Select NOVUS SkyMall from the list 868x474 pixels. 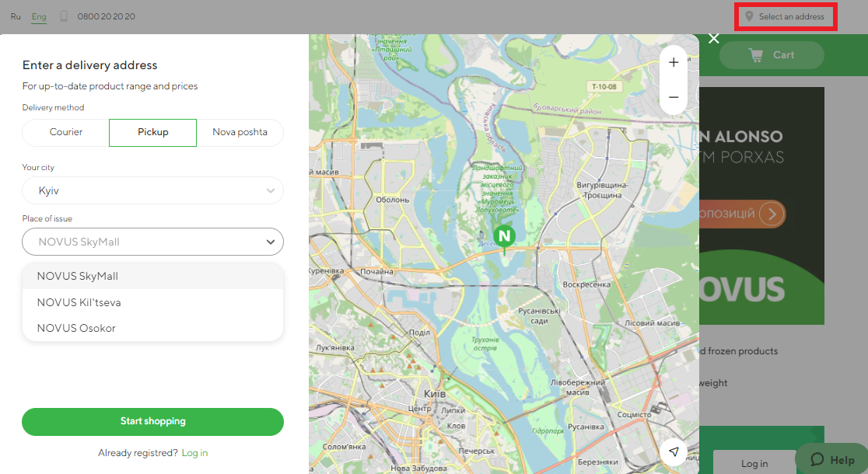click(x=152, y=276)
